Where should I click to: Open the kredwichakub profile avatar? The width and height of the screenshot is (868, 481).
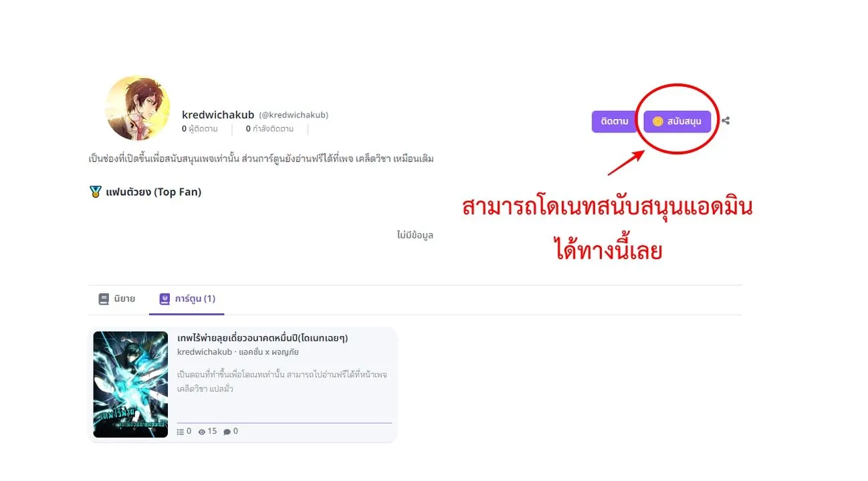click(138, 108)
